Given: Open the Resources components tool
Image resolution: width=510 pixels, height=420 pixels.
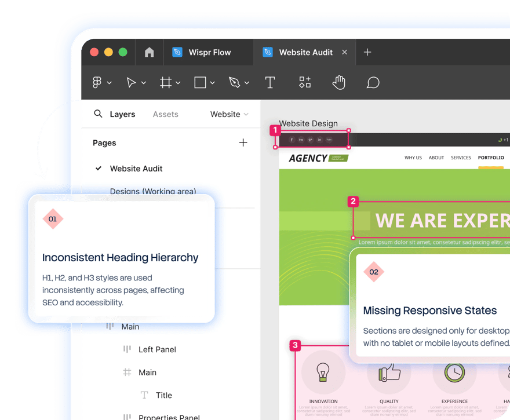Looking at the screenshot, I should coord(305,82).
